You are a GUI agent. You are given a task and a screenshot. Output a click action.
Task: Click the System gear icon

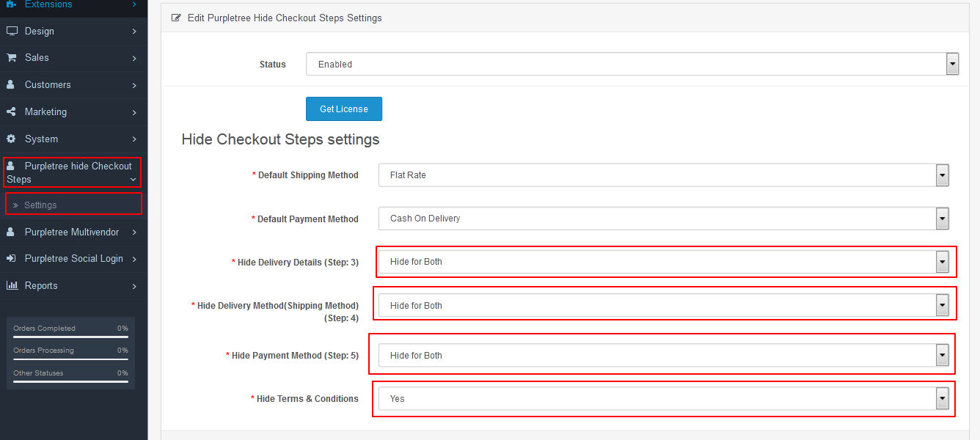point(11,139)
